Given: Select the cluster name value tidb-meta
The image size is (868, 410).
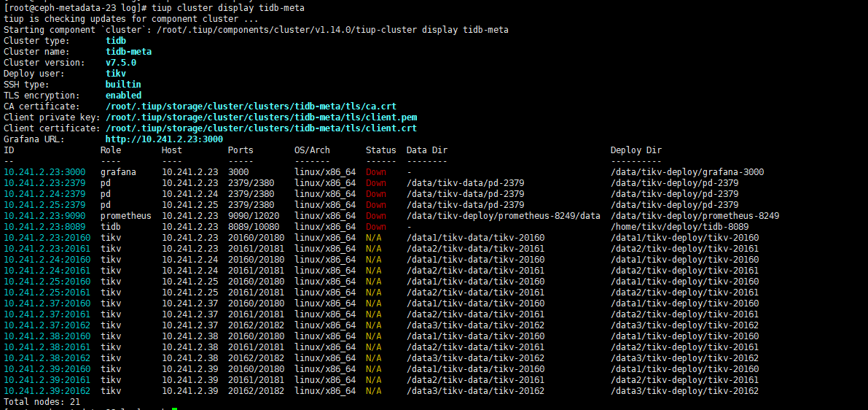Looking at the screenshot, I should click(x=128, y=52).
